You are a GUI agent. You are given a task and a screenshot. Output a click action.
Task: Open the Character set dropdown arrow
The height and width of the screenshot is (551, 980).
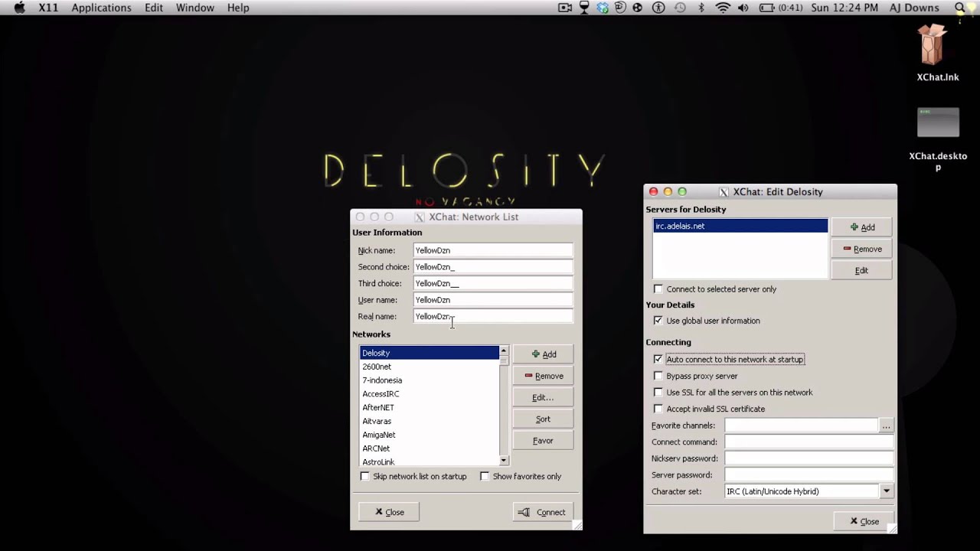pyautogui.click(x=886, y=491)
